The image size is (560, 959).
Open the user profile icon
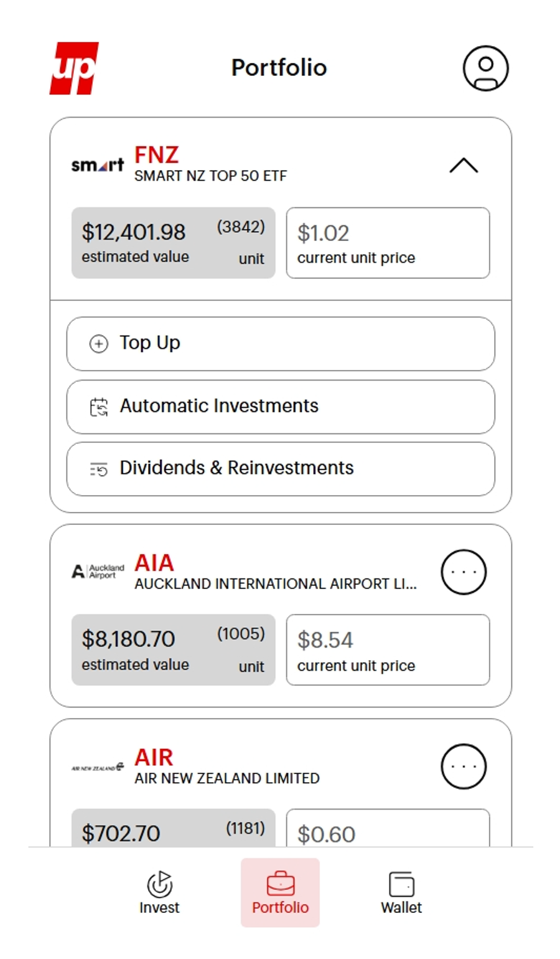(485, 68)
